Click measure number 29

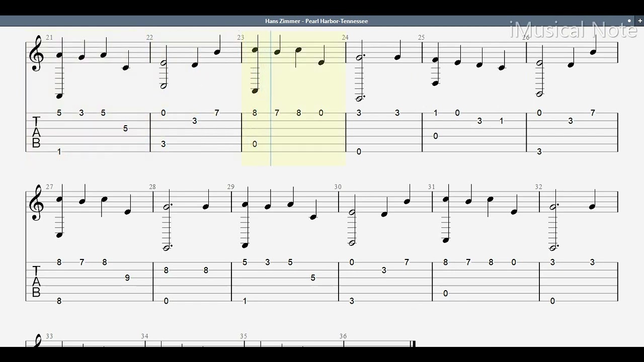pyautogui.click(x=231, y=187)
